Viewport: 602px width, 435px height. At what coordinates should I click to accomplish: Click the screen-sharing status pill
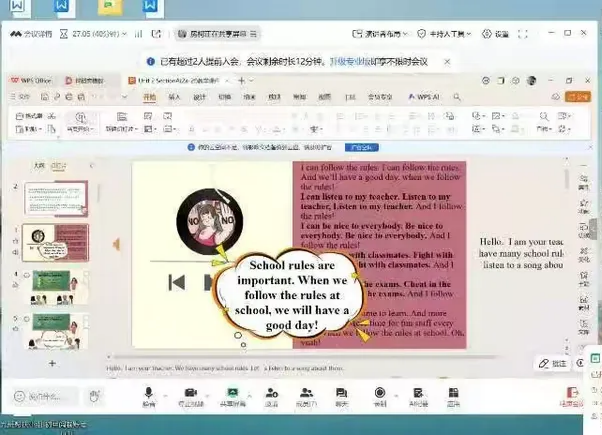tap(217, 34)
